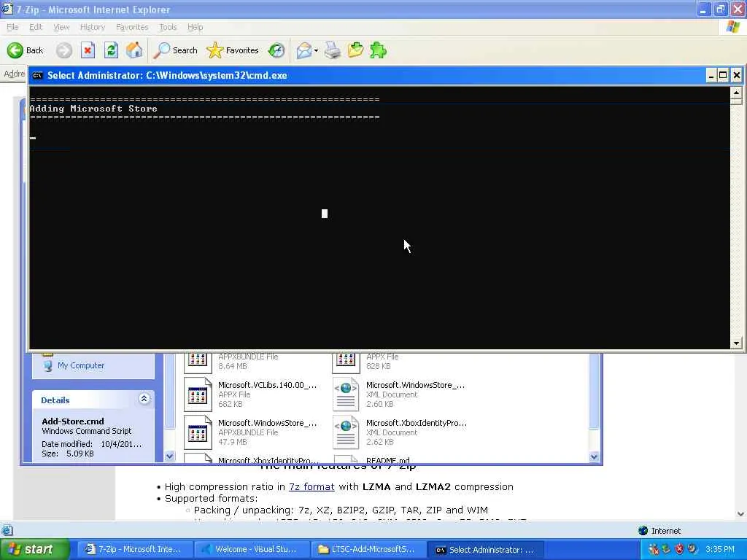Select the Microsoft.WindowsStore XML document icon
Image resolution: width=747 pixels, height=560 pixels.
[x=346, y=394]
